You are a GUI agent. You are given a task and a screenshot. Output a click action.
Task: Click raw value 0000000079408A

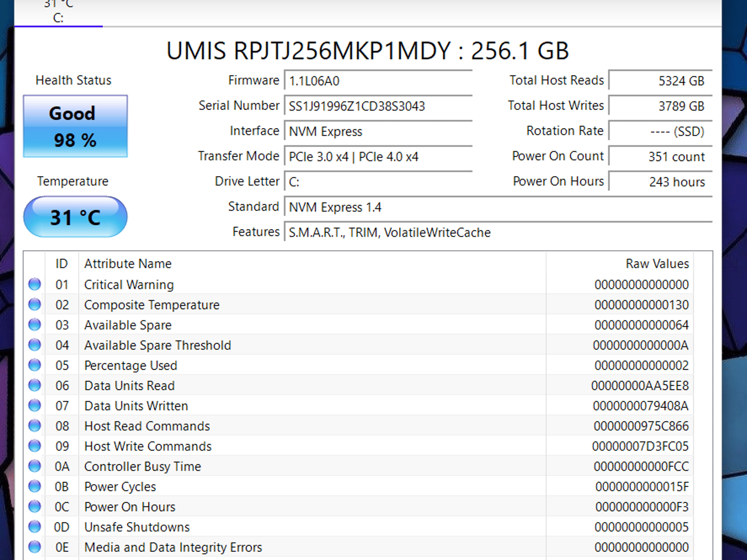640,406
